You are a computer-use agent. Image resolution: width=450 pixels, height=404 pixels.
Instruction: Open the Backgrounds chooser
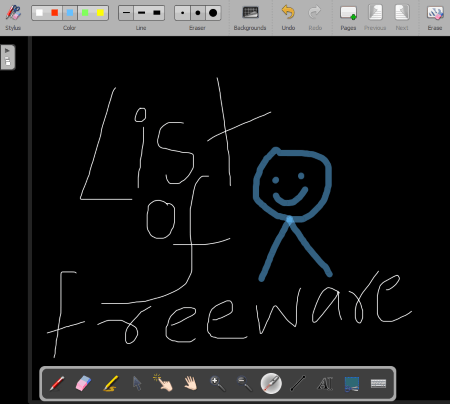(x=250, y=17)
